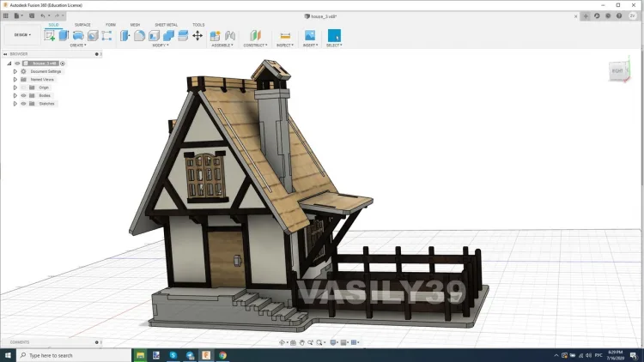This screenshot has width=644, height=362.
Task: Click the Save icon
Action: [32, 16]
